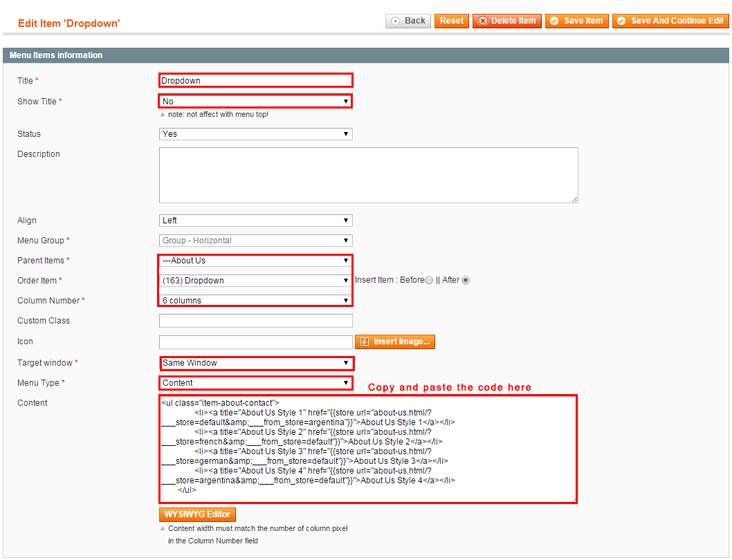
Task: Edit the Title input field
Action: click(x=256, y=80)
